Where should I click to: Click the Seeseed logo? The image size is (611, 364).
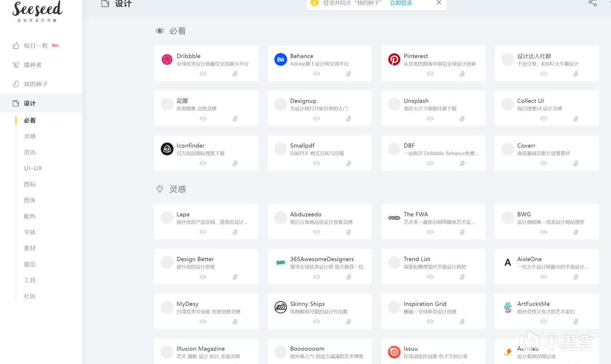coord(37,11)
